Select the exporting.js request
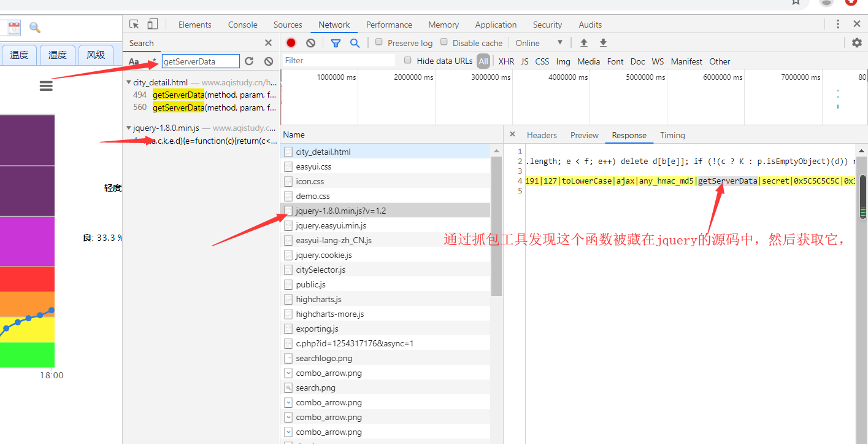This screenshot has width=868, height=444. coord(385,329)
